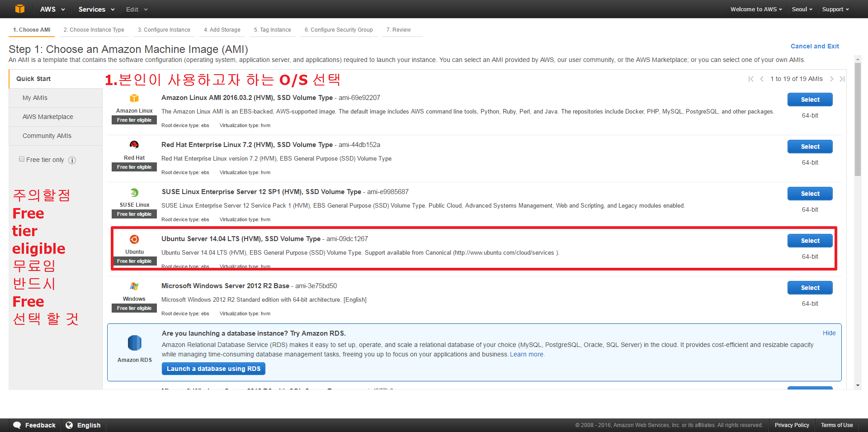Open Community AMIs in the sidebar

[x=56, y=136]
